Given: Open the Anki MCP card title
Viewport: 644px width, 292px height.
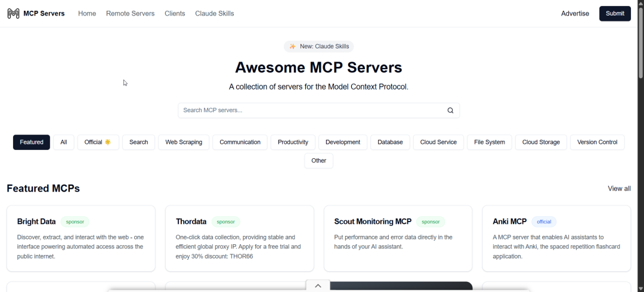Looking at the screenshot, I should [510, 222].
